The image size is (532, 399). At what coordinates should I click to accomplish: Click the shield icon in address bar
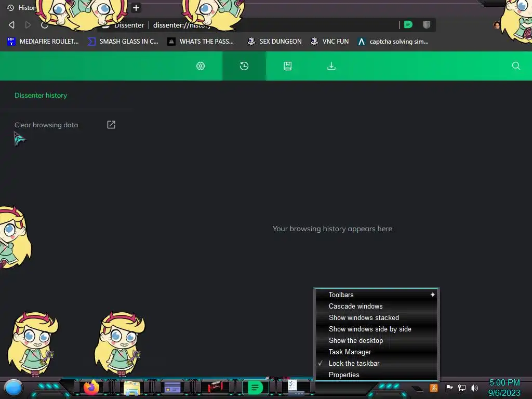(x=427, y=24)
